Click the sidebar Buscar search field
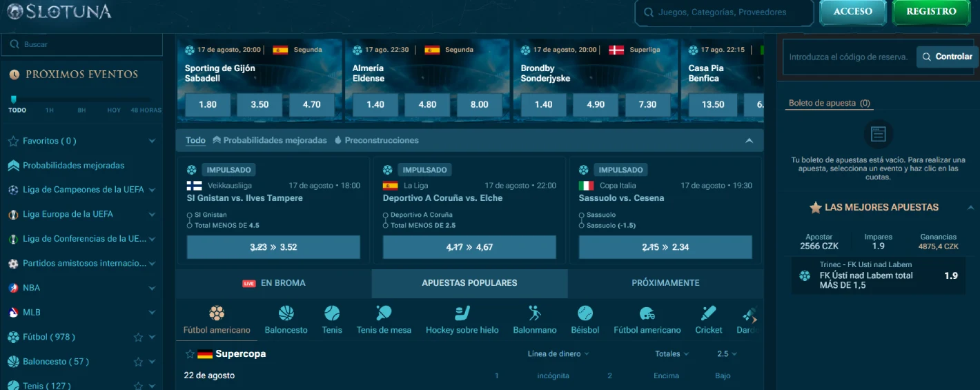The height and width of the screenshot is (390, 980). 81,44
